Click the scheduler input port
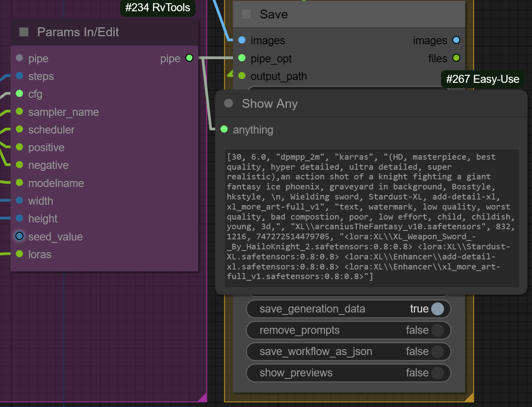532x407 pixels. (19, 129)
